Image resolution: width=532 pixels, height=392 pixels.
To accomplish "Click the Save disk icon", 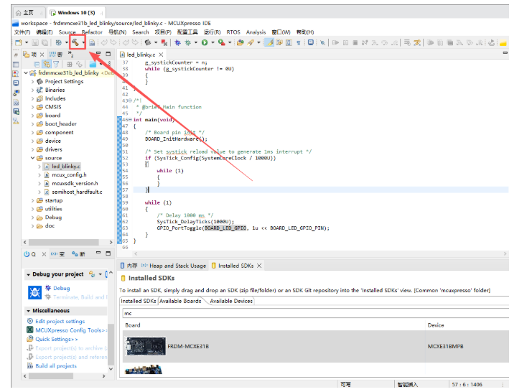I will coord(35,42).
